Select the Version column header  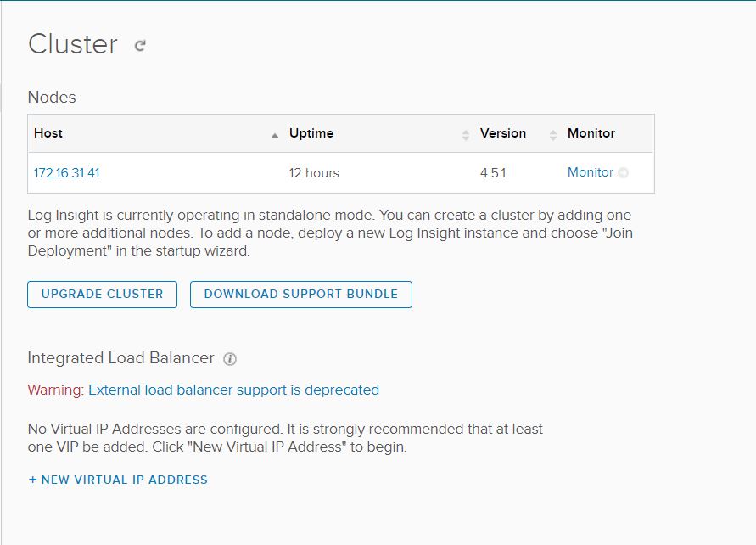[x=503, y=133]
